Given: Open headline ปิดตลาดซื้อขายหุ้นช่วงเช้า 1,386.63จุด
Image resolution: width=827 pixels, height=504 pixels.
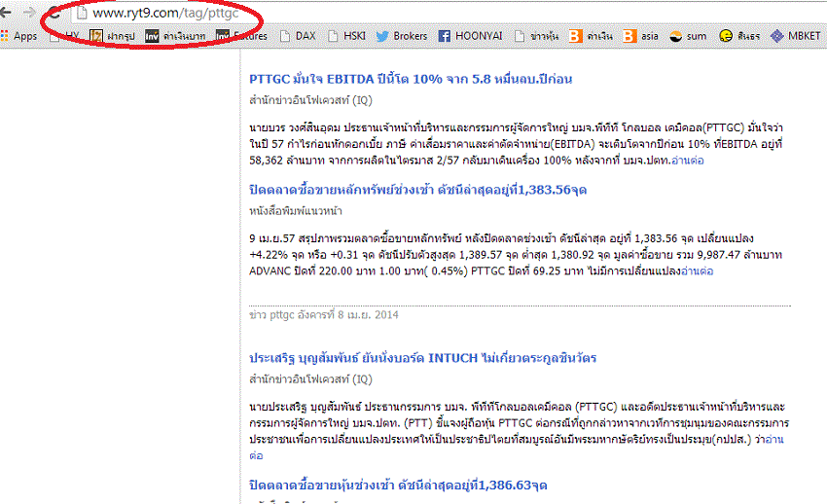Looking at the screenshot, I should click(398, 485).
